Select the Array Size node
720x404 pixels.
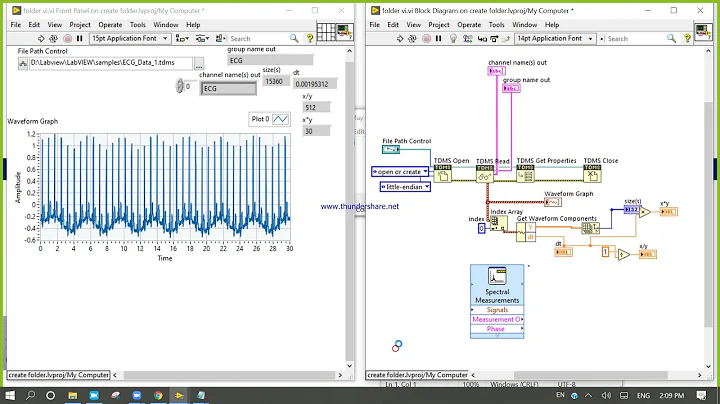[x=591, y=228]
